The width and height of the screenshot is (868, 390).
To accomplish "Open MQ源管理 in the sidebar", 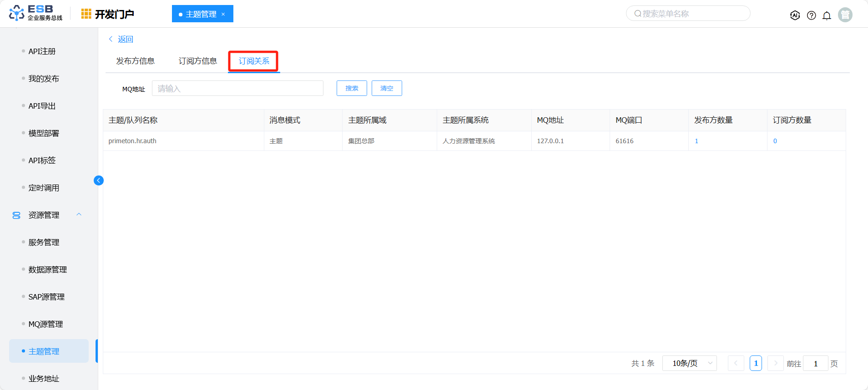I will coord(45,324).
